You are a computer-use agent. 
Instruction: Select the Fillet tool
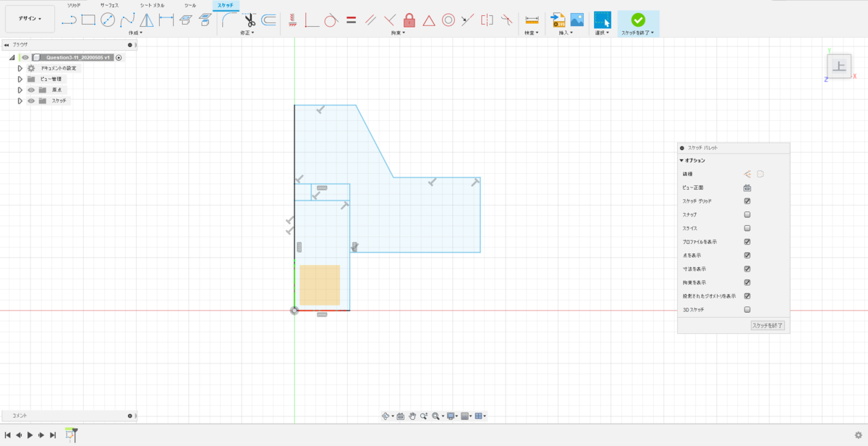point(230,20)
